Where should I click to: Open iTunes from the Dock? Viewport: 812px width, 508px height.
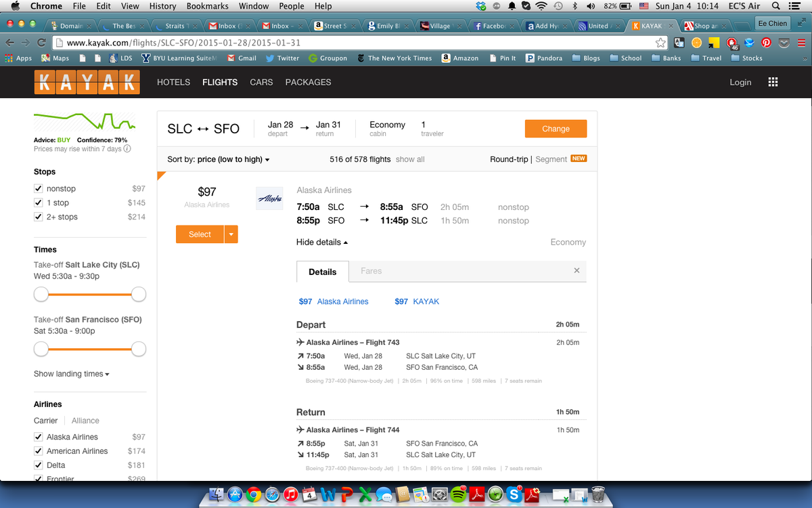click(292, 494)
